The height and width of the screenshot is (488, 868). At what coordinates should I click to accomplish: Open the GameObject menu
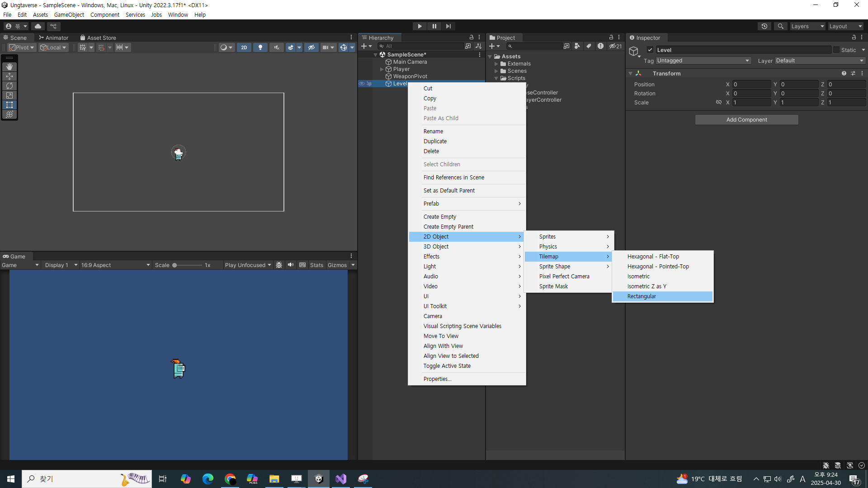(x=69, y=14)
